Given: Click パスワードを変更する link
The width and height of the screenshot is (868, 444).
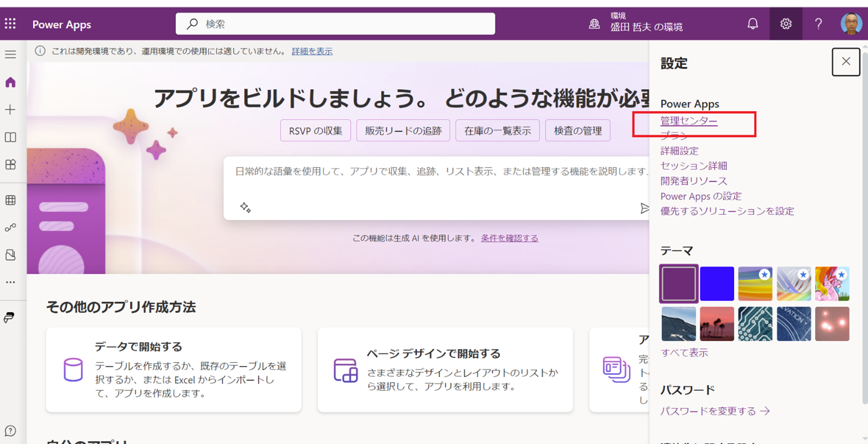Looking at the screenshot, I should (715, 411).
